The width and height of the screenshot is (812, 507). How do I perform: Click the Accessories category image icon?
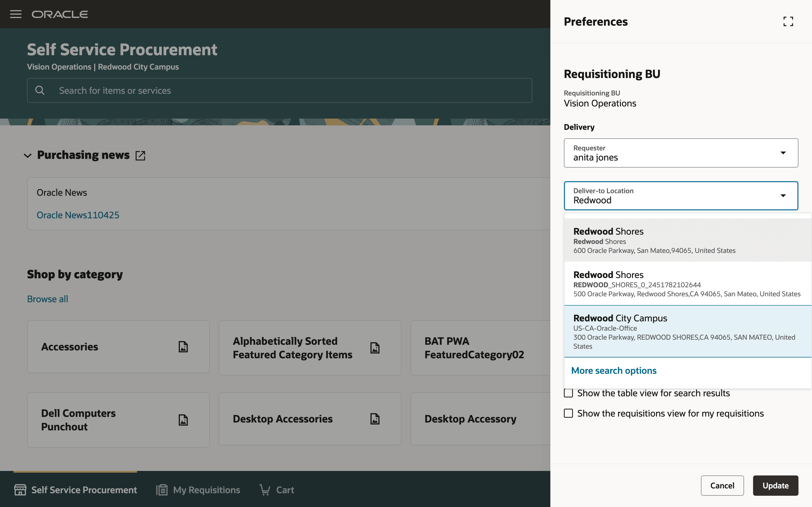pyautogui.click(x=183, y=347)
